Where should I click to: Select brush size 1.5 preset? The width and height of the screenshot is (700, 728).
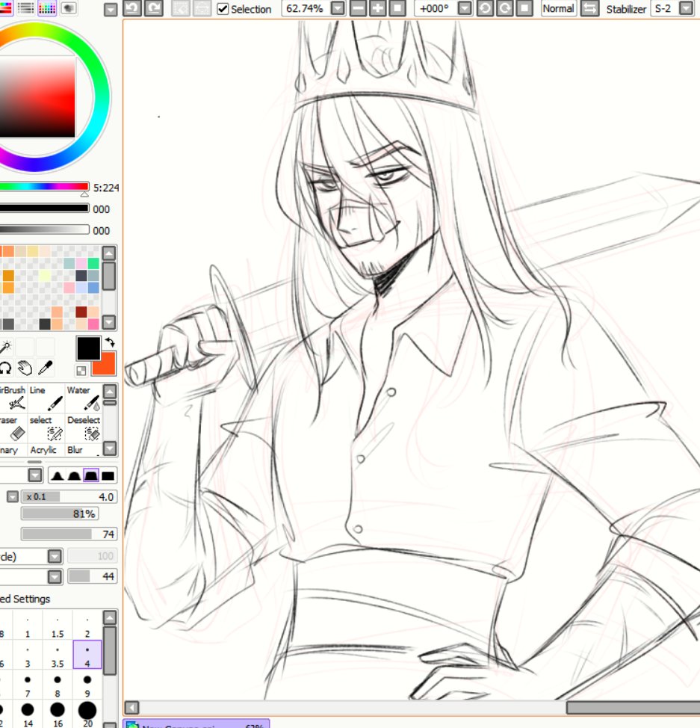[58, 626]
